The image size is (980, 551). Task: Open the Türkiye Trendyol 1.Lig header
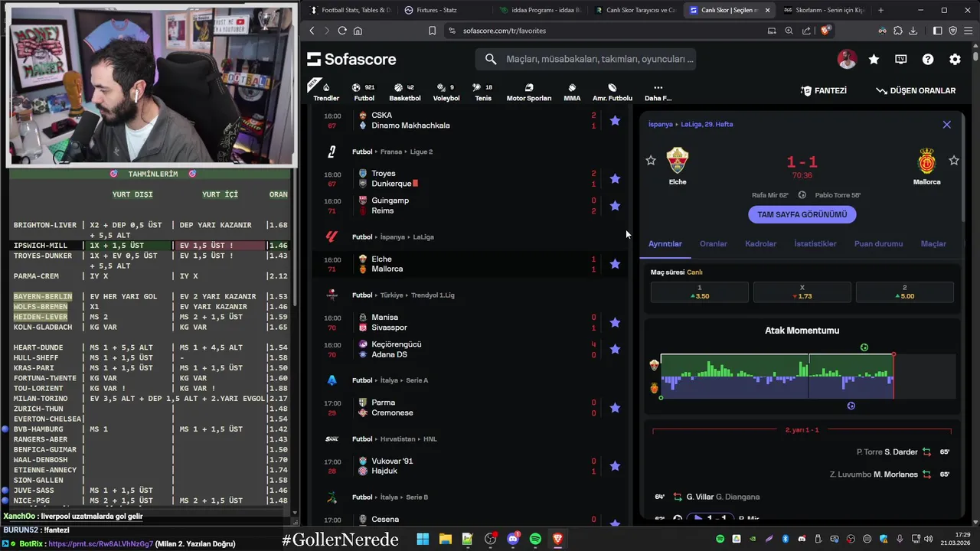point(405,295)
